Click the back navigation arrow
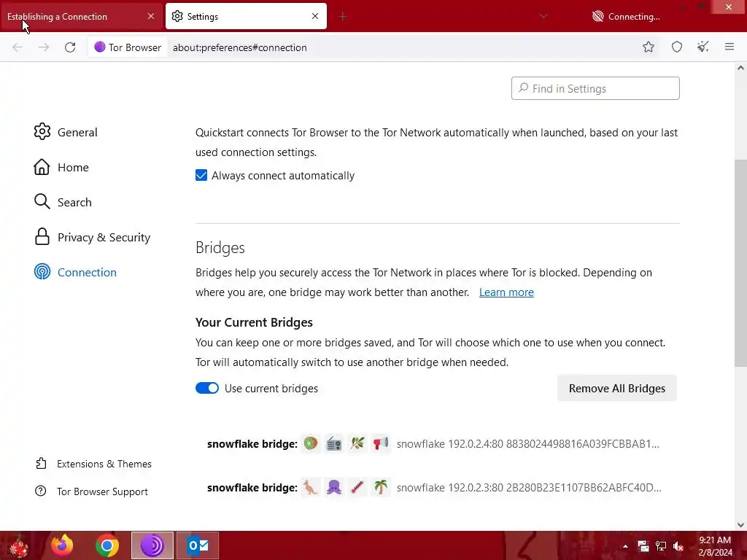The image size is (747, 560). coord(18,47)
